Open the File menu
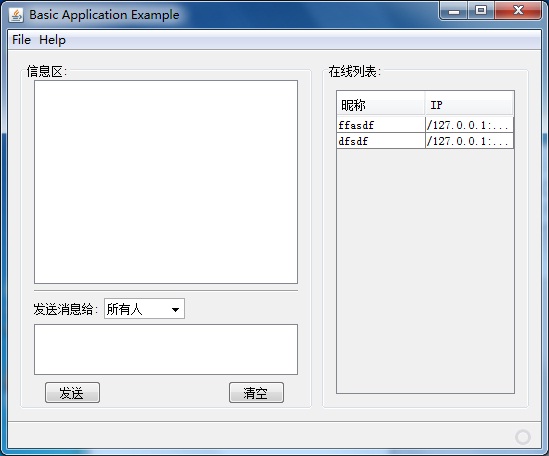This screenshot has height=456, width=549. [x=21, y=40]
